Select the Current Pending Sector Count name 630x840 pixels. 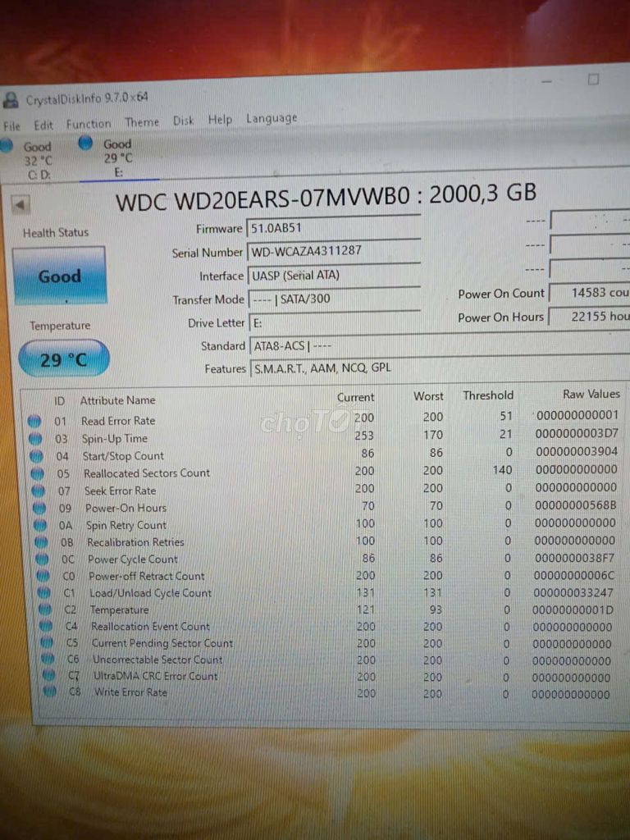(x=162, y=643)
